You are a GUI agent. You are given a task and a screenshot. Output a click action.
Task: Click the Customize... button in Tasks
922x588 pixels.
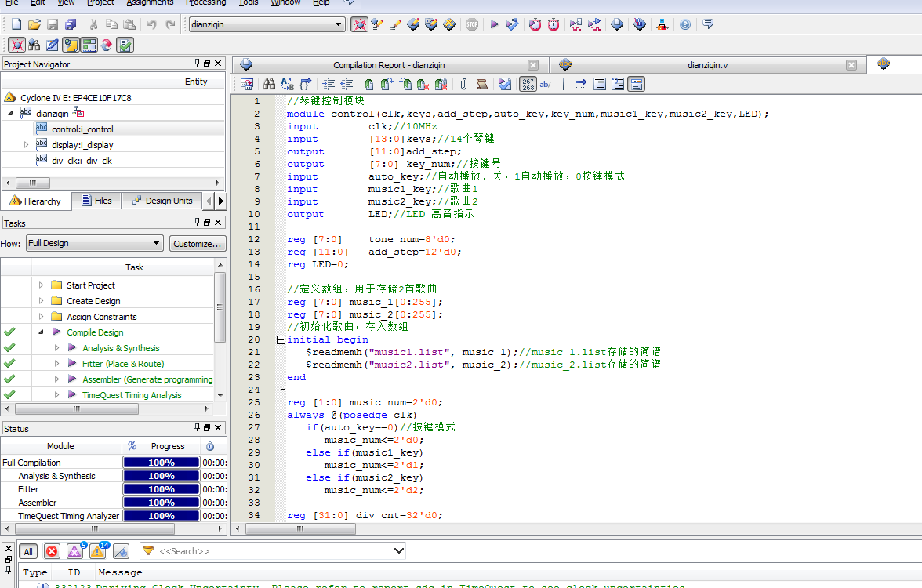coord(198,243)
